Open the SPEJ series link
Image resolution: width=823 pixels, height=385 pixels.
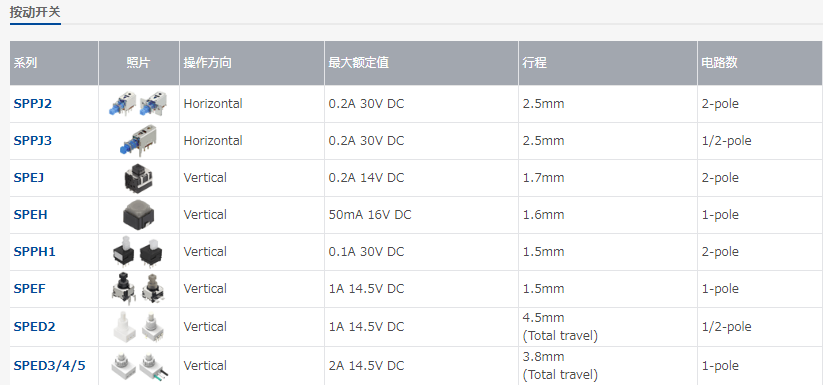pos(29,178)
